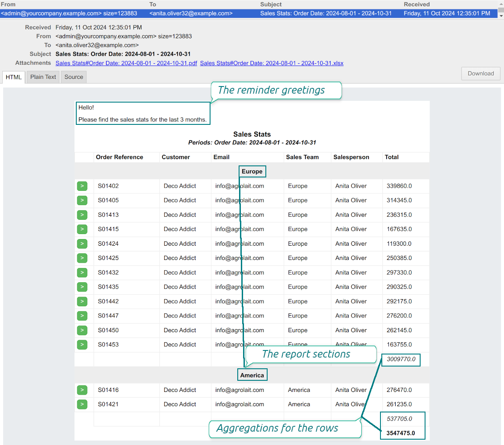Click the Sales Stats report title
This screenshot has height=445, width=504.
pyautogui.click(x=252, y=134)
